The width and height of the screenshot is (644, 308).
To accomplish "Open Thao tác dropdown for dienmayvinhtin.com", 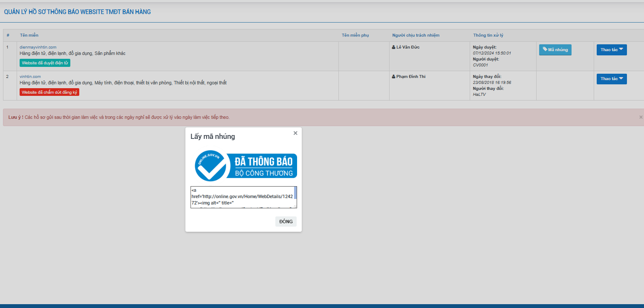I will pyautogui.click(x=612, y=50).
